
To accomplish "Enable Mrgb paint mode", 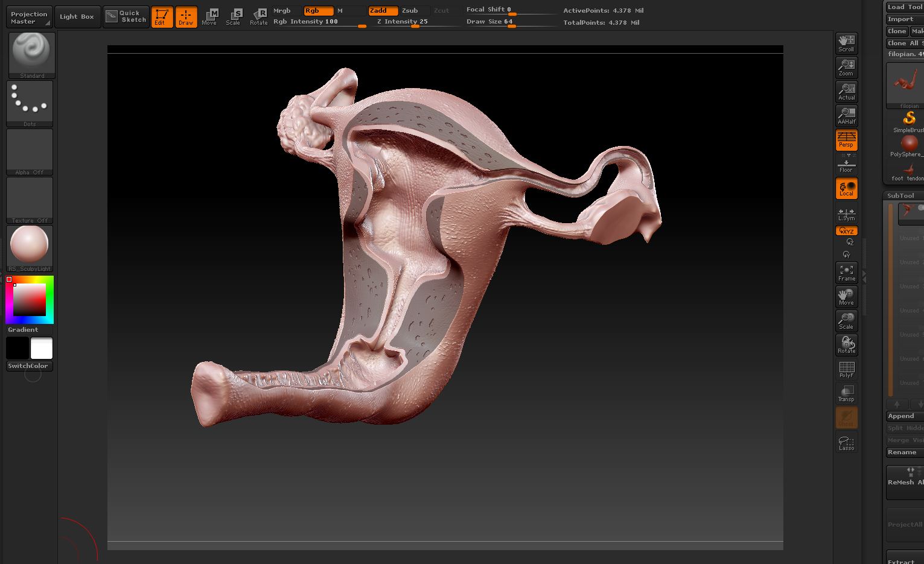I will click(x=286, y=11).
